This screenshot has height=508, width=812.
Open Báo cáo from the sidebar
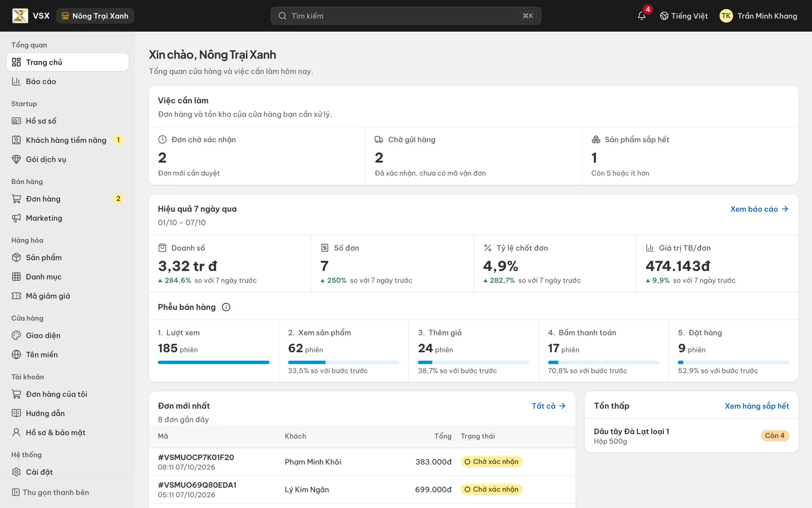point(67,81)
